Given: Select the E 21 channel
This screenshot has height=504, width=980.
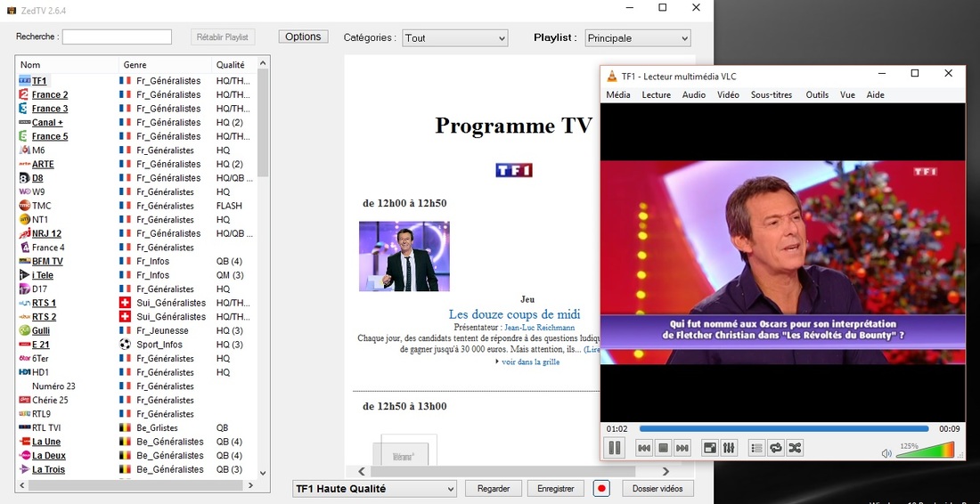Looking at the screenshot, I should [41, 344].
